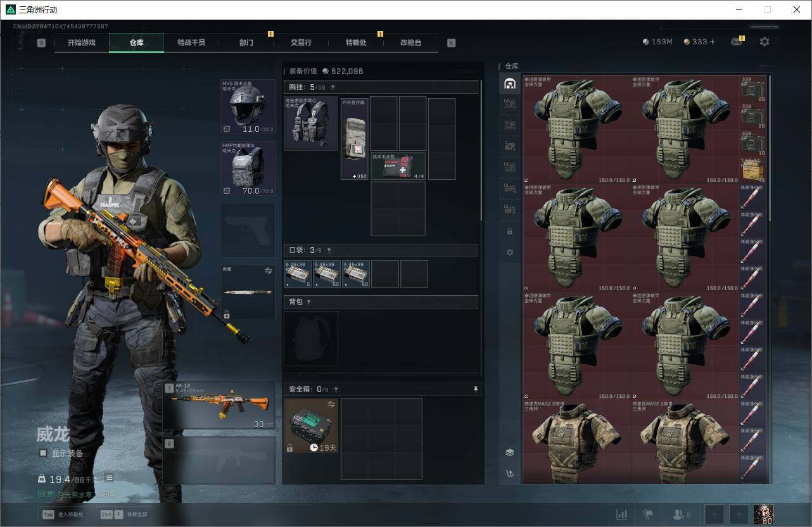Select the main warehouse sidebar icon

pyautogui.click(x=510, y=84)
